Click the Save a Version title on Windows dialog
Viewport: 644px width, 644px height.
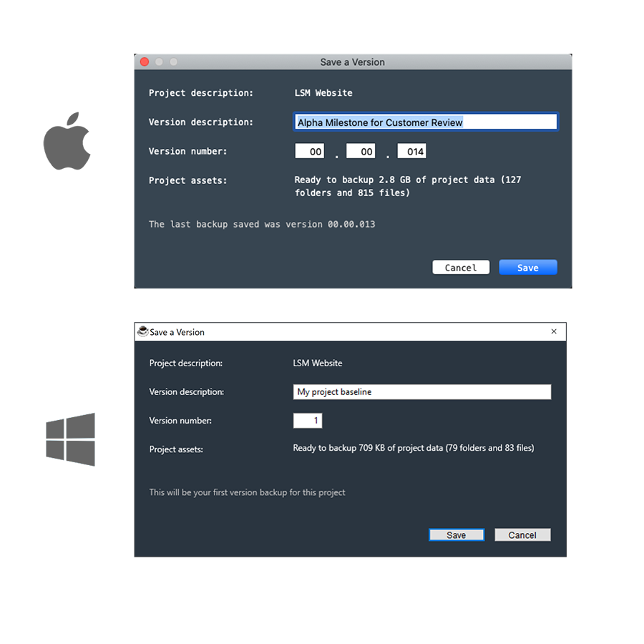[x=175, y=332]
